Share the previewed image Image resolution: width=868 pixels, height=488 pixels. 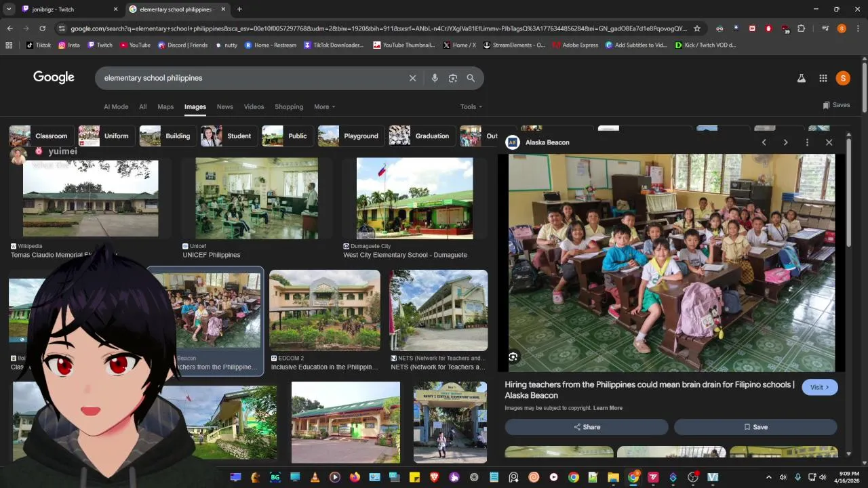[587, 427]
